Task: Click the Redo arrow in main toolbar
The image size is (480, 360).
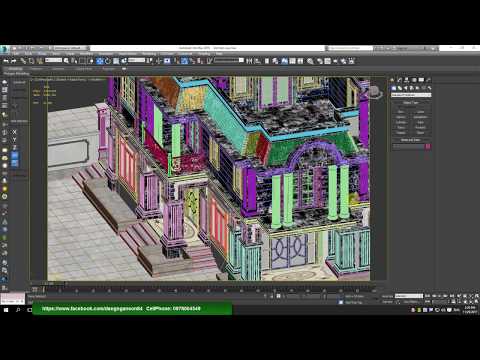Action: pos(13,61)
